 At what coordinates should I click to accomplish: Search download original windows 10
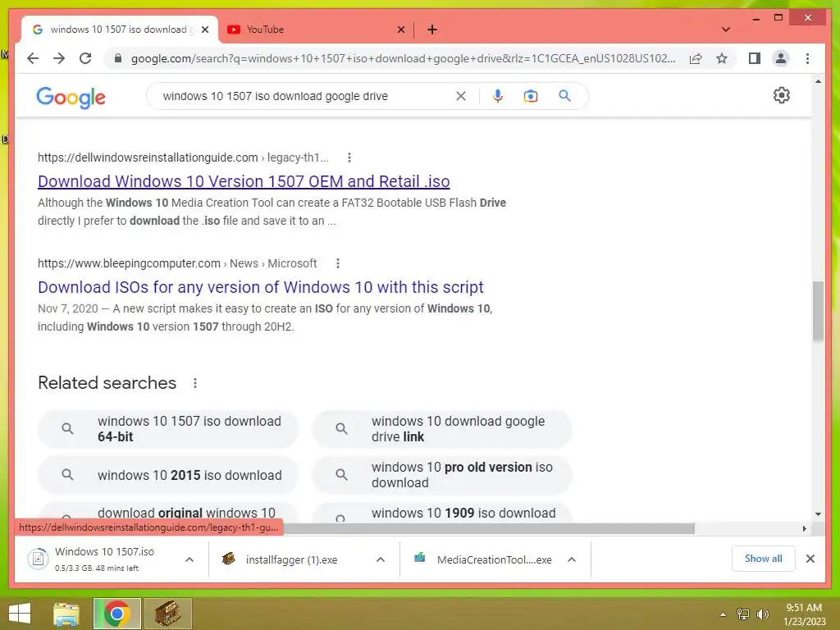[167, 512]
